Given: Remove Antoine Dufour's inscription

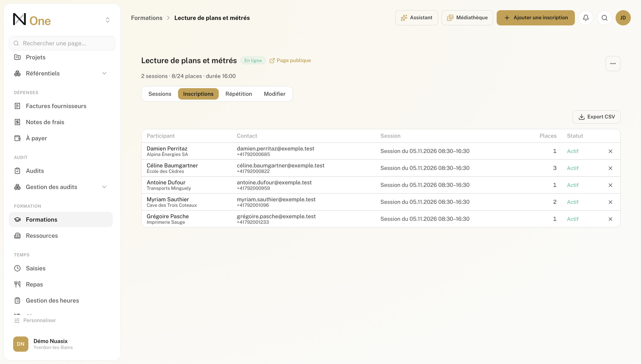Looking at the screenshot, I should 610,185.
